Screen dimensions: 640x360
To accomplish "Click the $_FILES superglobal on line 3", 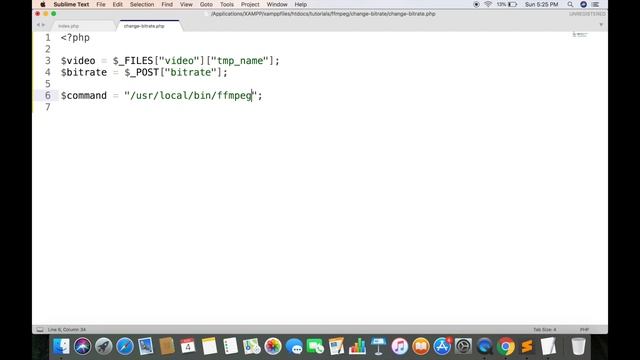I will pos(133,61).
